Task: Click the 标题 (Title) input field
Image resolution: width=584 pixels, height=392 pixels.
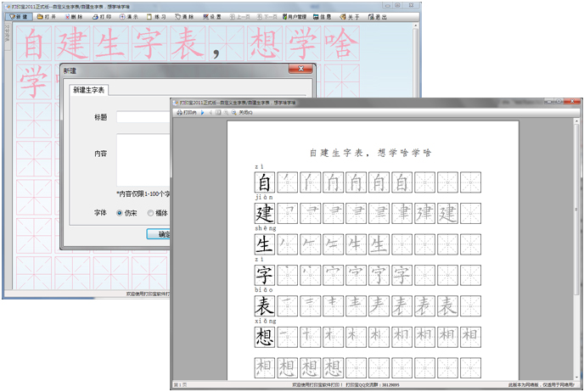Action: pyautogui.click(x=143, y=117)
